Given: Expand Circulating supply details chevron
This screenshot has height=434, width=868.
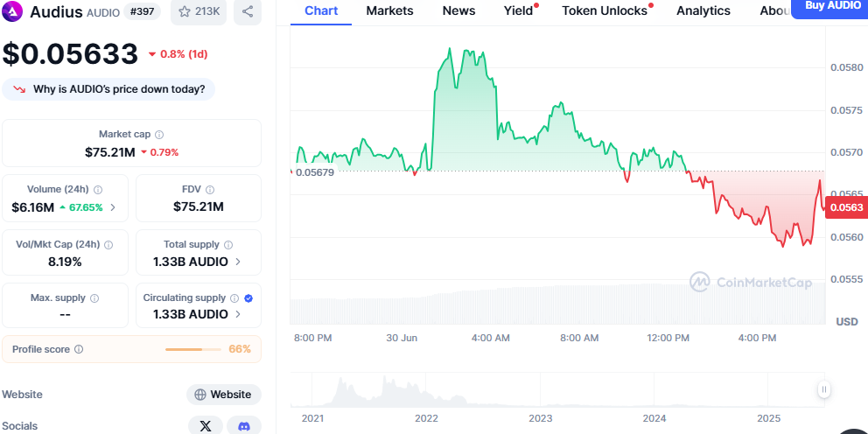Looking at the screenshot, I should (x=238, y=314).
